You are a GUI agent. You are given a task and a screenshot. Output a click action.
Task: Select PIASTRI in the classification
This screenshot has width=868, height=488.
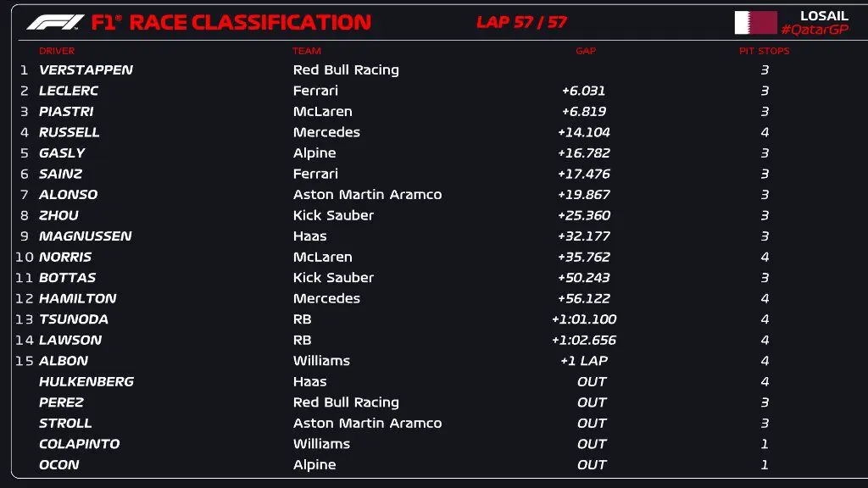pos(66,112)
